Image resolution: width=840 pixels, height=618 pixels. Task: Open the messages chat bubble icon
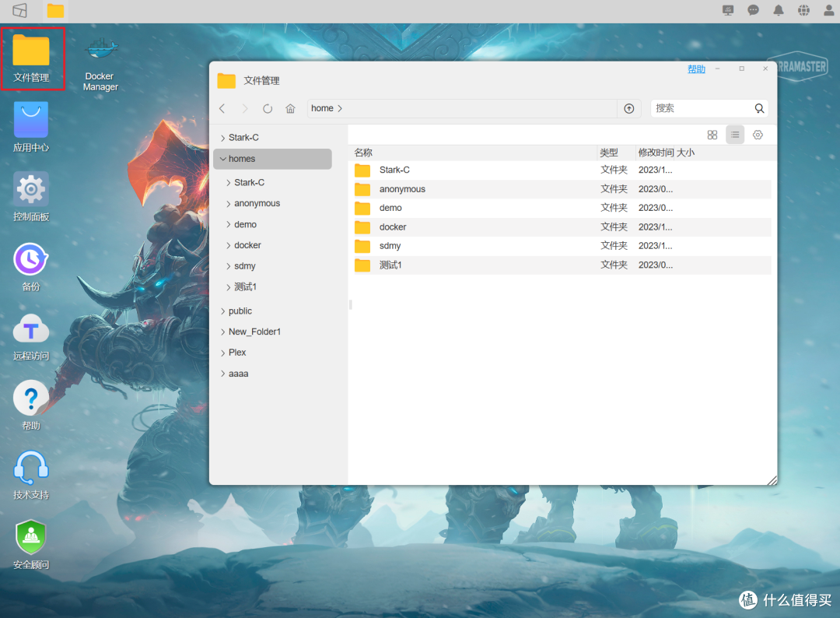click(753, 10)
